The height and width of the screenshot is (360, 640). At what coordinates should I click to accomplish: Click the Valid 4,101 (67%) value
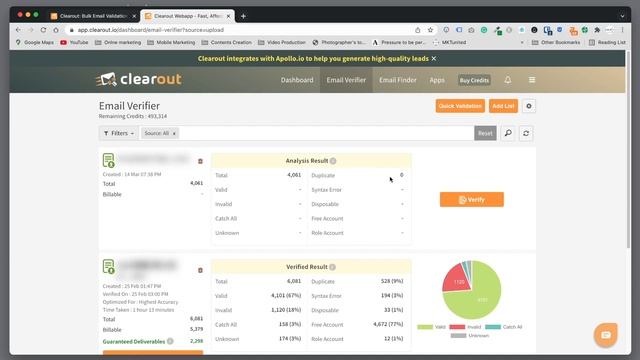pos(286,296)
